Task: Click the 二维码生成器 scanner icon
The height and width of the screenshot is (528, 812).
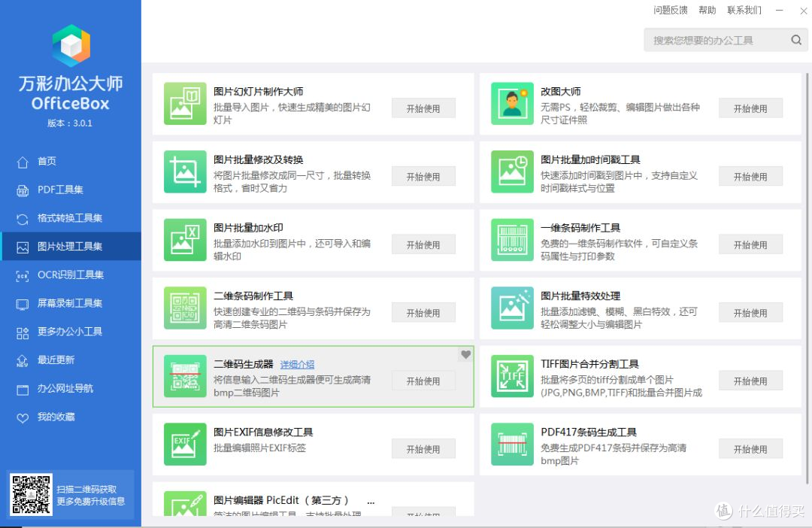Action: point(185,376)
